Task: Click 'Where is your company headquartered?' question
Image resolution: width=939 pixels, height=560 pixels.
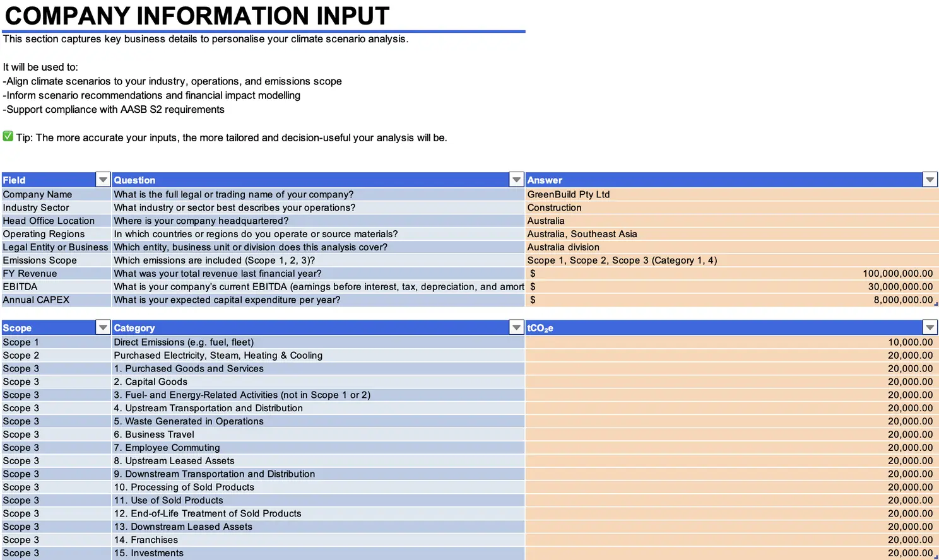Action: click(x=318, y=221)
